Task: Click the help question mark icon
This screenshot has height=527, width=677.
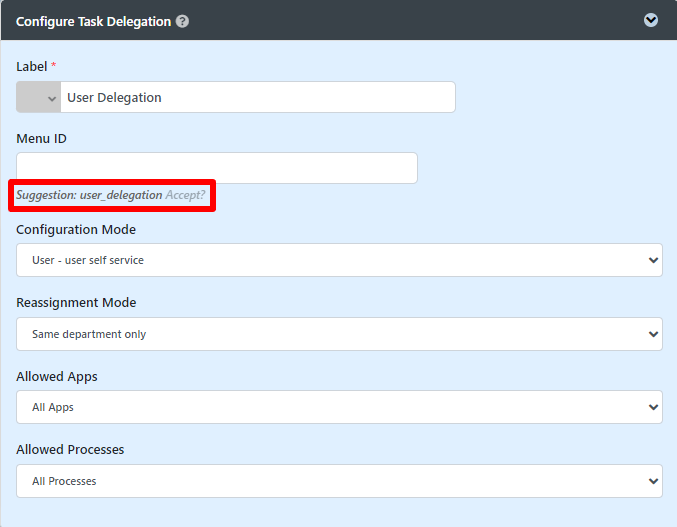Action: tap(182, 21)
